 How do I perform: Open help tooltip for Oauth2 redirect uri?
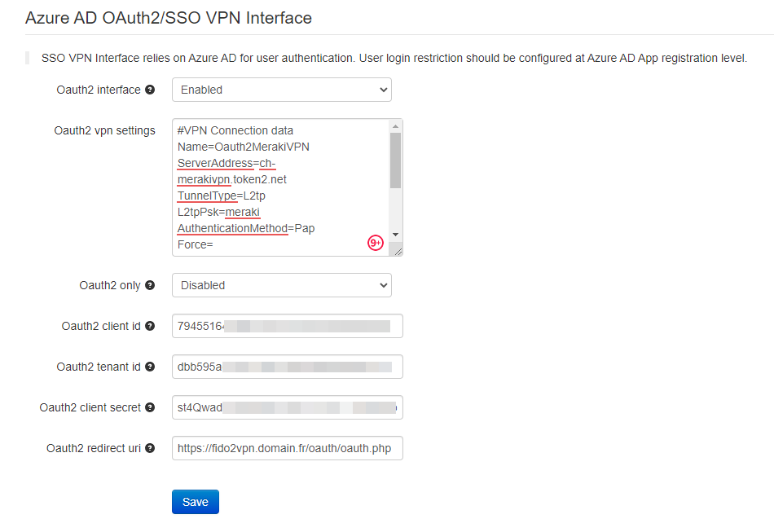(150, 448)
